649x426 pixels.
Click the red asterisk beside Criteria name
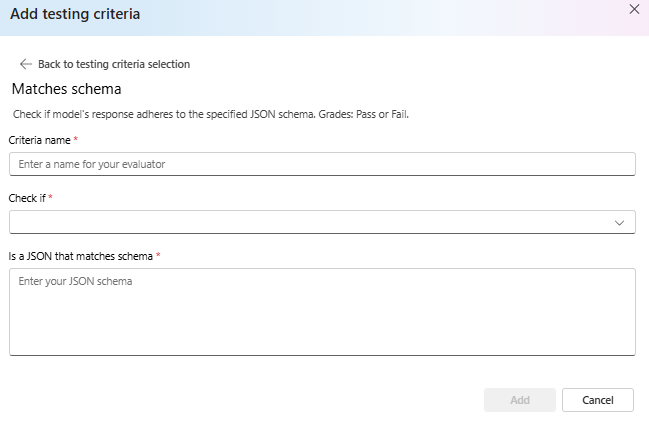tap(76, 139)
